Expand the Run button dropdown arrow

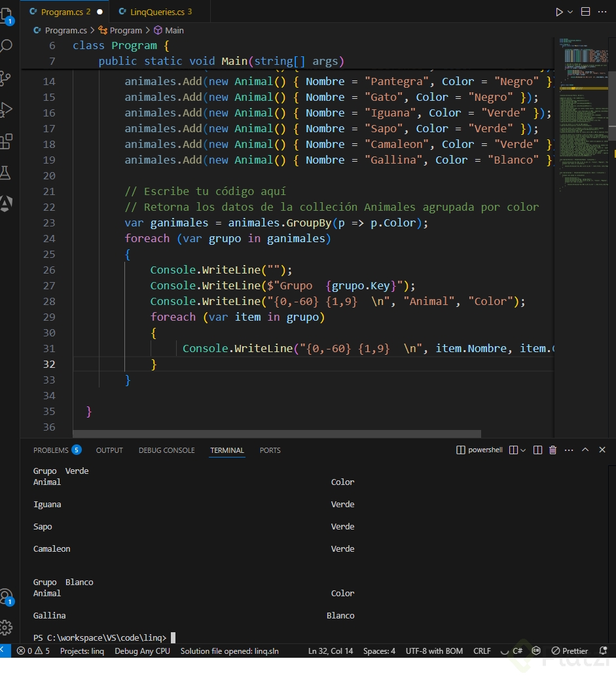tap(570, 12)
